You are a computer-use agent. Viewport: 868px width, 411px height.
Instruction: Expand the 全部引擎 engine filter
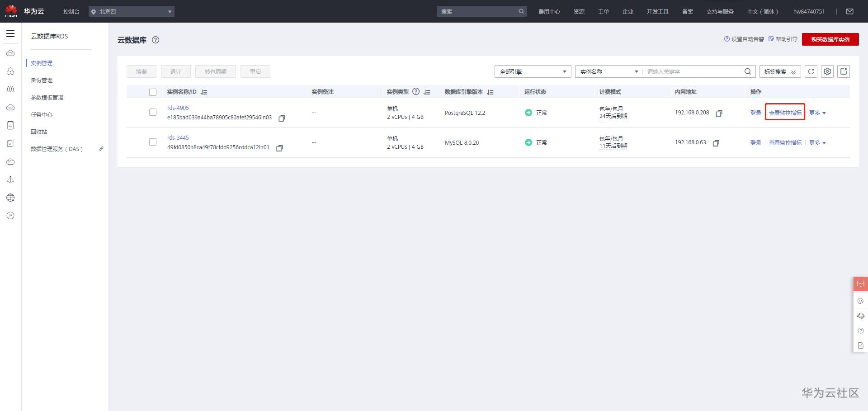(533, 71)
